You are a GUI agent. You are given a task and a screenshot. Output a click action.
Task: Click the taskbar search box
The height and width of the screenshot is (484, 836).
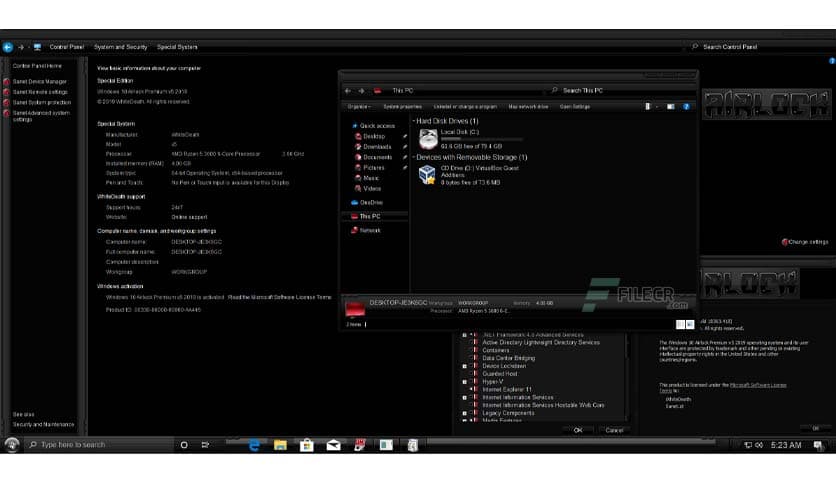pos(100,445)
